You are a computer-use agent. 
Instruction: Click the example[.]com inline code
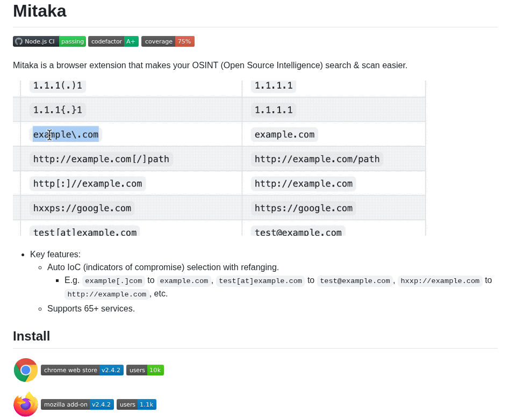click(x=113, y=281)
